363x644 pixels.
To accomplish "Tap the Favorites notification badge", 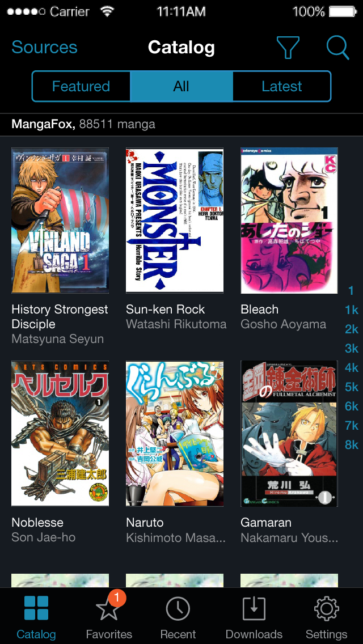I will pyautogui.click(x=117, y=598).
